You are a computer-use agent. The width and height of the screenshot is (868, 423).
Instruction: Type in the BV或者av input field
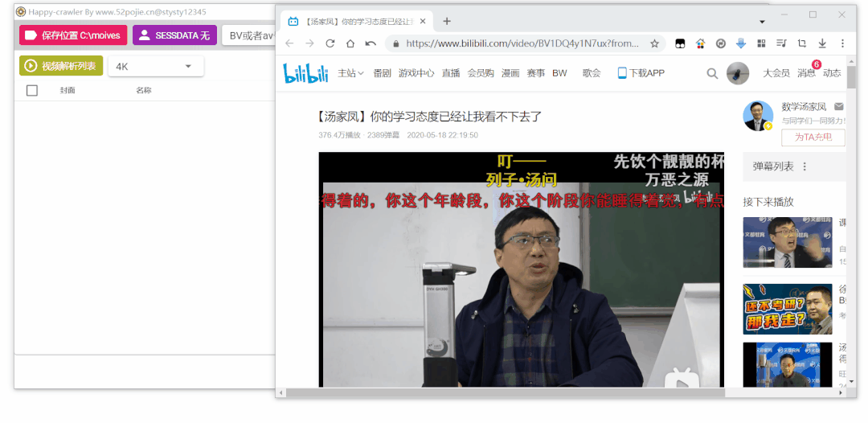(249, 35)
